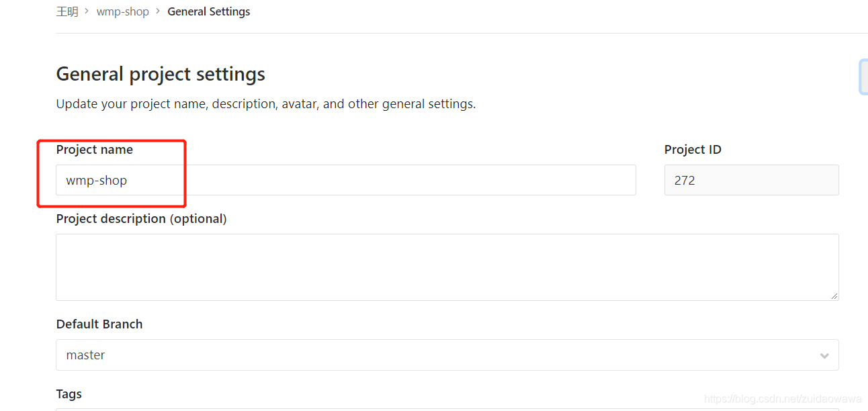Image resolution: width=868 pixels, height=411 pixels.
Task: Focus the Project name field containing wmp-shop
Action: (x=346, y=180)
